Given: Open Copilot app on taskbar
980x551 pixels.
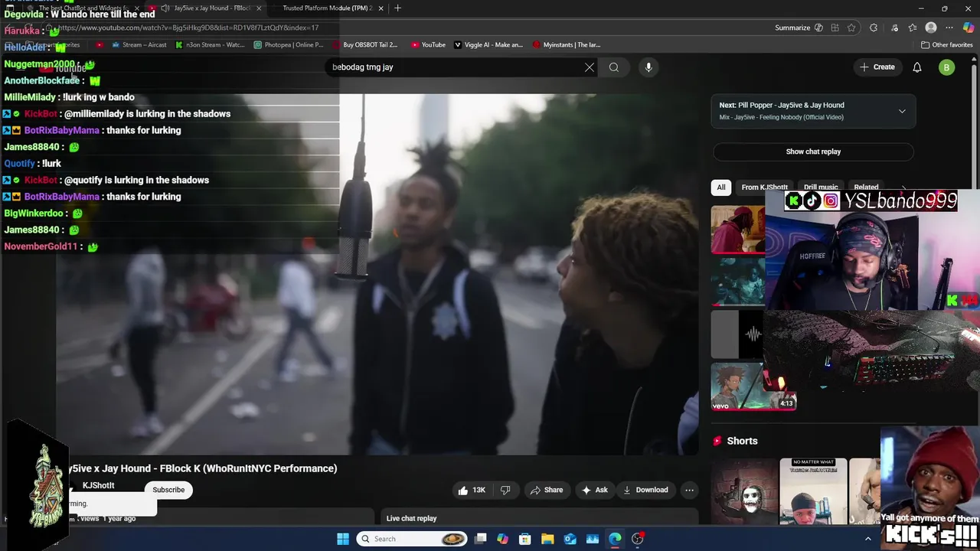Looking at the screenshot, I should [x=502, y=539].
